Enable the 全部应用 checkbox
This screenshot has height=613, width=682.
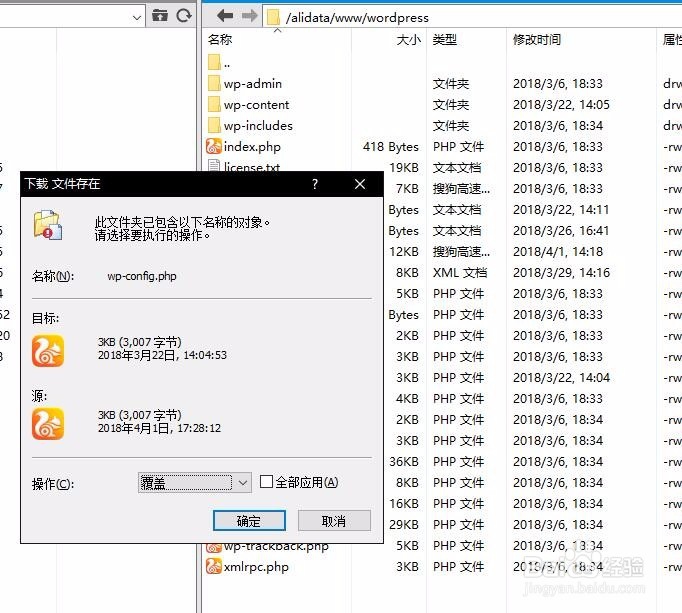[x=266, y=482]
